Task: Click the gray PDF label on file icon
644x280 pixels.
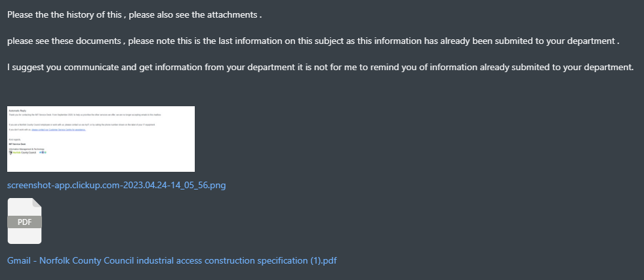Action: 25,222
